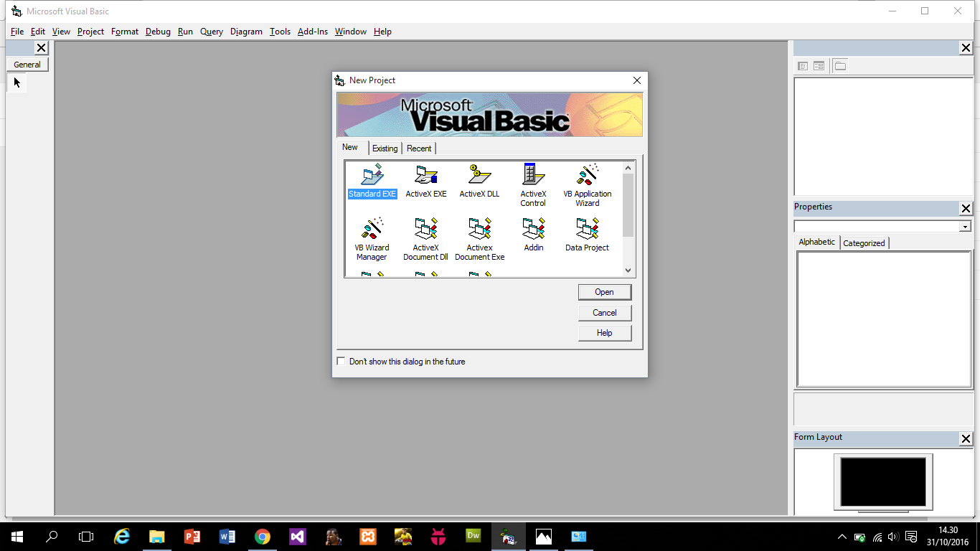Open the Properties object dropdown
This screenshot has height=551, width=980.
click(965, 227)
